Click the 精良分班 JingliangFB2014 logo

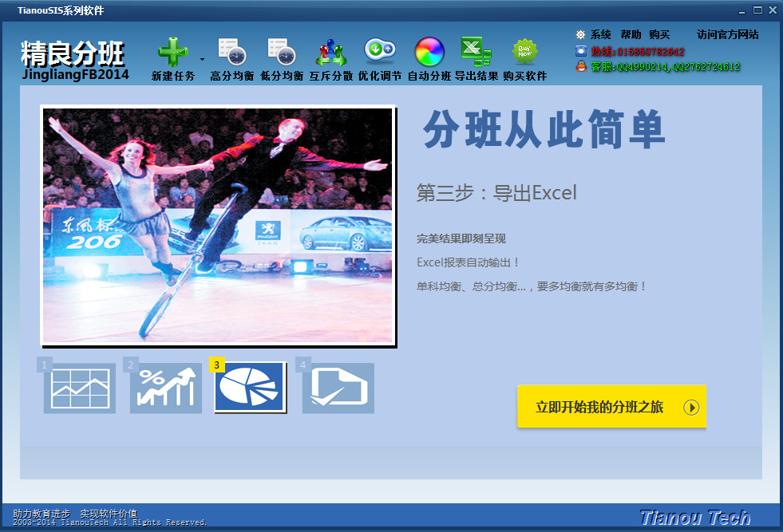pos(74,61)
